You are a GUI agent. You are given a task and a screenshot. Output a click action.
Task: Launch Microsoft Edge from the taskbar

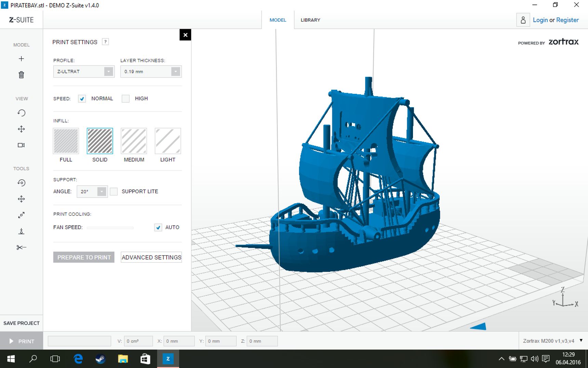click(x=78, y=359)
